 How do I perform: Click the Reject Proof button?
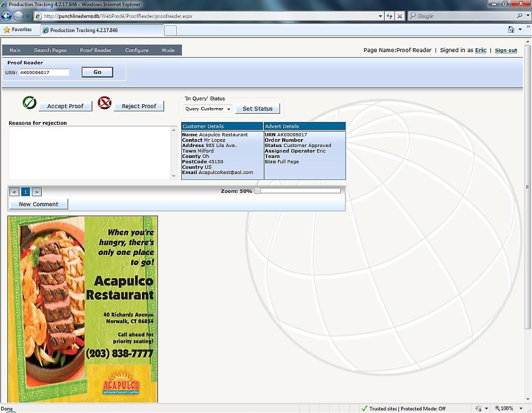point(139,106)
